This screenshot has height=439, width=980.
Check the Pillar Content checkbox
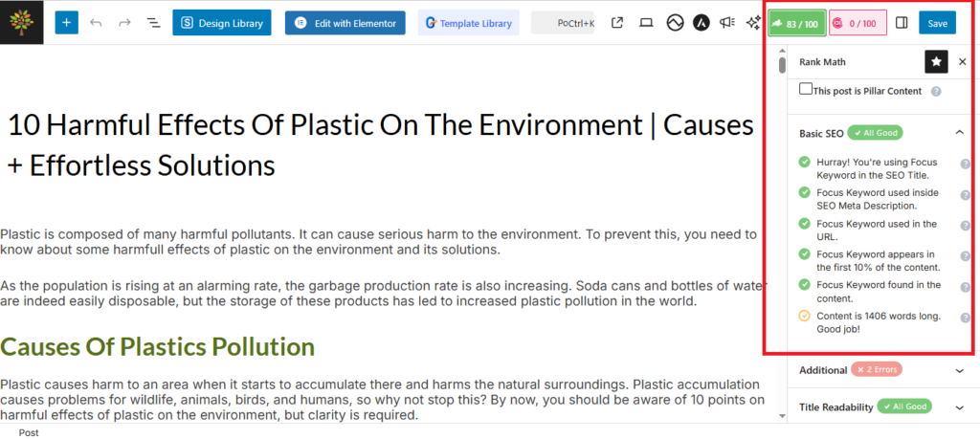806,89
